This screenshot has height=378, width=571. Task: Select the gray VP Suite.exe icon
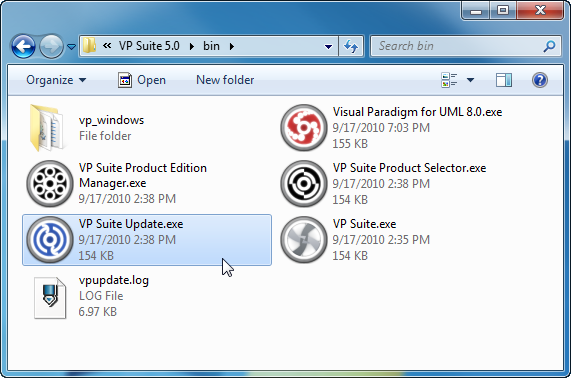pyautogui.click(x=304, y=240)
